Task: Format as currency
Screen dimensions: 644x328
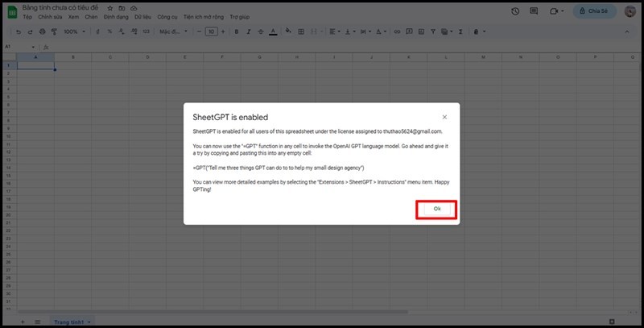Action: point(97,31)
